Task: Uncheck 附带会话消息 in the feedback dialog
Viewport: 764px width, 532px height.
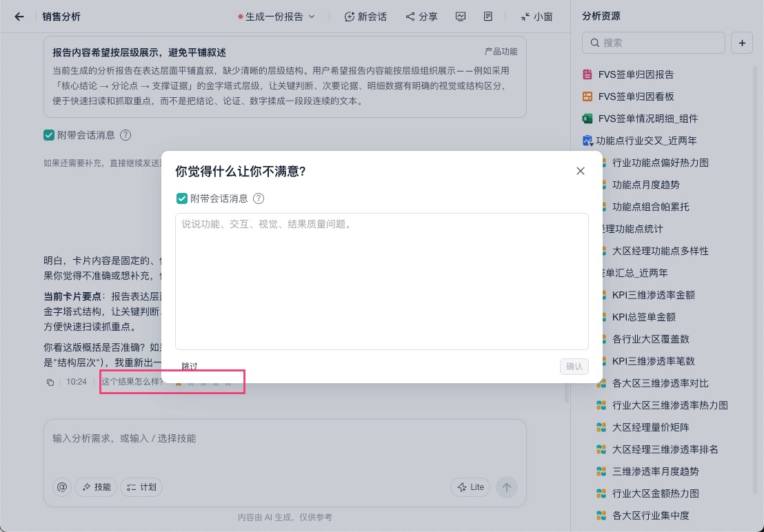Action: point(182,198)
